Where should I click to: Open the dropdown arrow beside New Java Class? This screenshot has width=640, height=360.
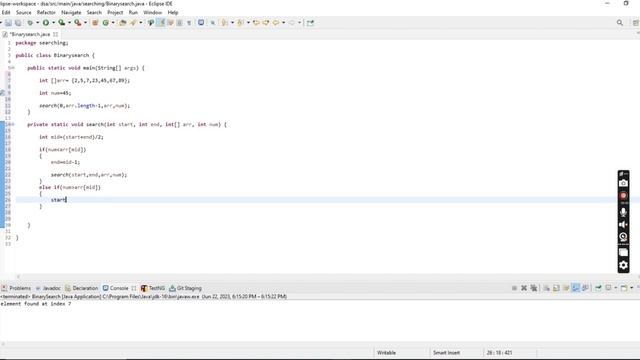pos(113,23)
